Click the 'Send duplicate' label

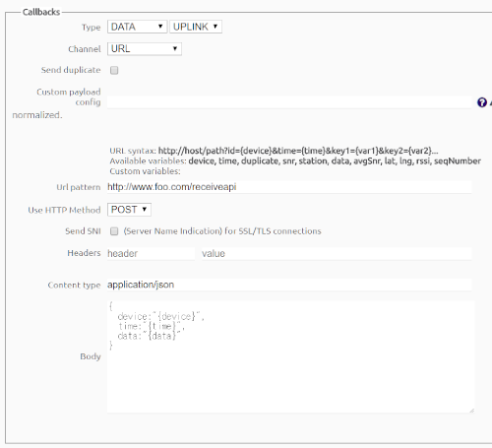71,70
